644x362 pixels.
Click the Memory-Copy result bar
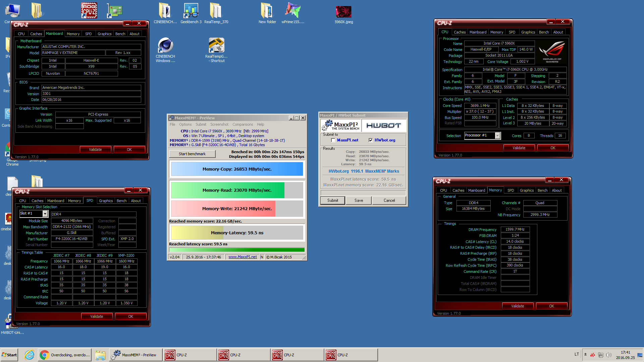pyautogui.click(x=237, y=169)
